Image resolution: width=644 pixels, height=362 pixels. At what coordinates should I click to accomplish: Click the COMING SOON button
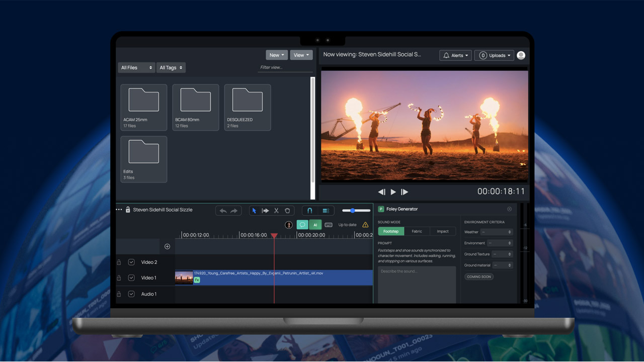pos(479,277)
